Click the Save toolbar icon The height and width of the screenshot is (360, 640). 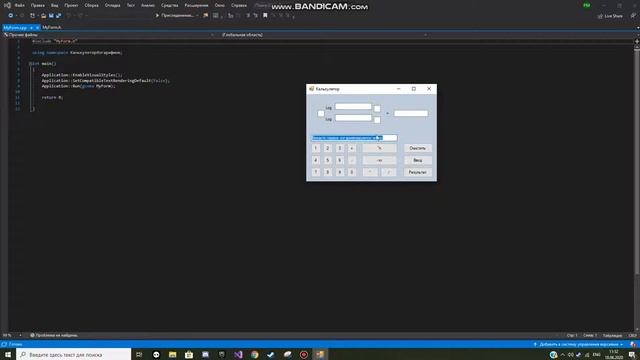[x=51, y=16]
